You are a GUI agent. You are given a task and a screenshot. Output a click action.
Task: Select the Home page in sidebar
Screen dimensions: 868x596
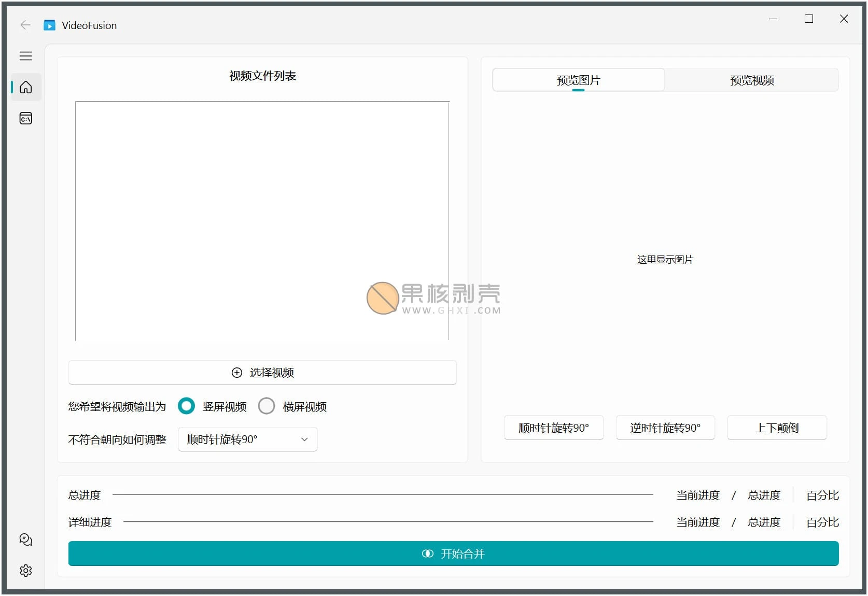(x=25, y=87)
